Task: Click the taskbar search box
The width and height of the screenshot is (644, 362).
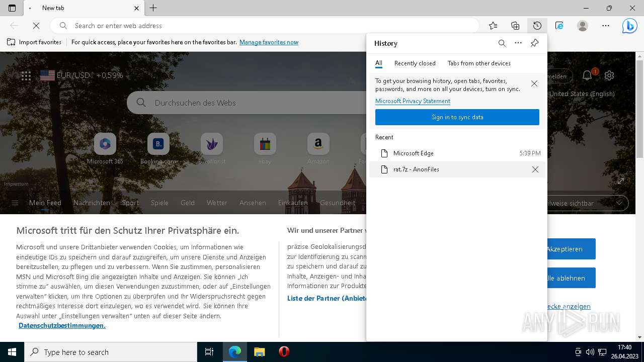Action: (111, 352)
